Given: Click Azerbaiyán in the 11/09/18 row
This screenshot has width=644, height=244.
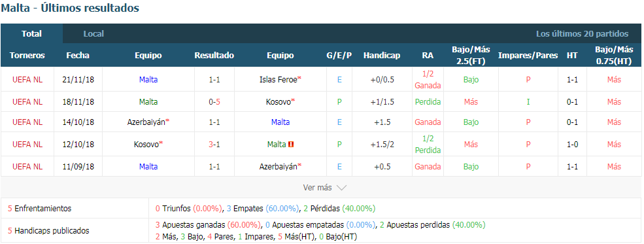Looking at the screenshot, I should [x=278, y=166].
